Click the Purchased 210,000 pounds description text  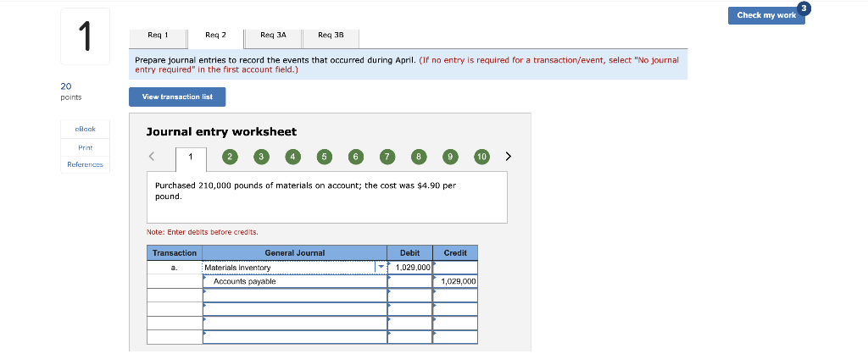point(305,191)
